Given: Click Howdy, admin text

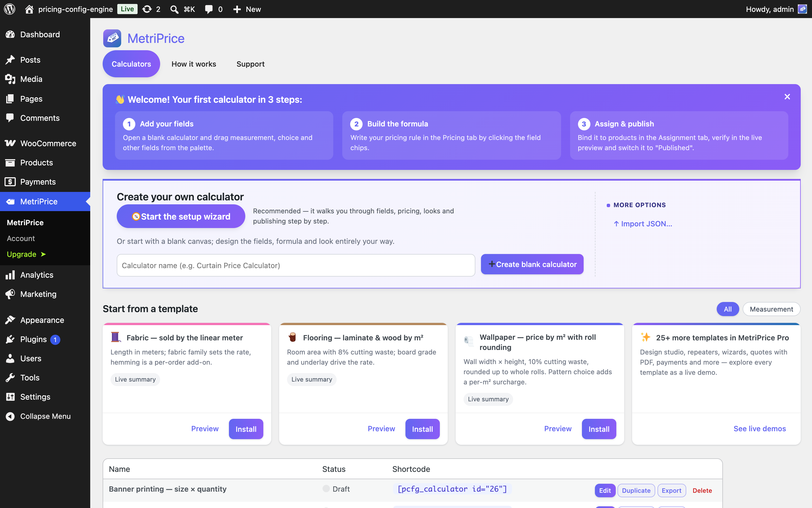Looking at the screenshot, I should (x=770, y=9).
